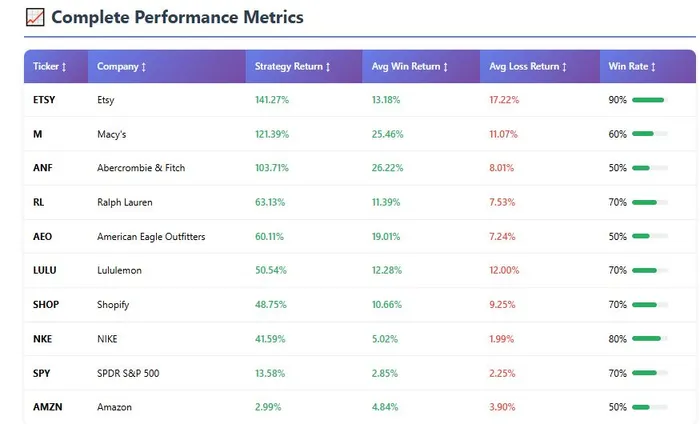Image resolution: width=700 pixels, height=424 pixels.
Task: Sort by Avg Win Return header
Action: (410, 67)
